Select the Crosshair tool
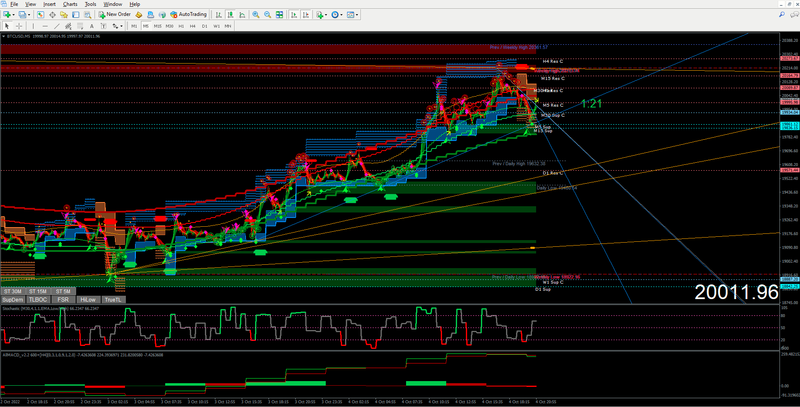 pos(19,26)
